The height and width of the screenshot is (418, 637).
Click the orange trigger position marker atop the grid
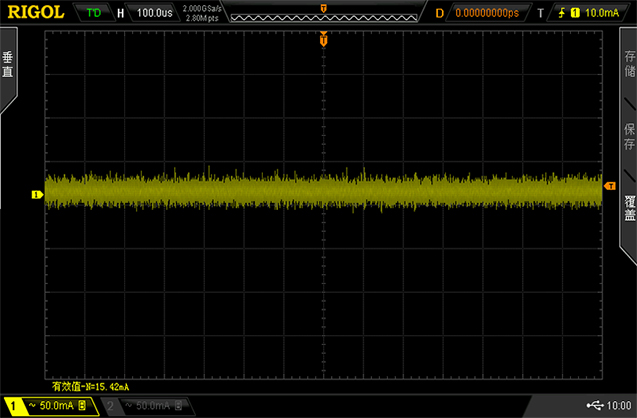coord(323,39)
